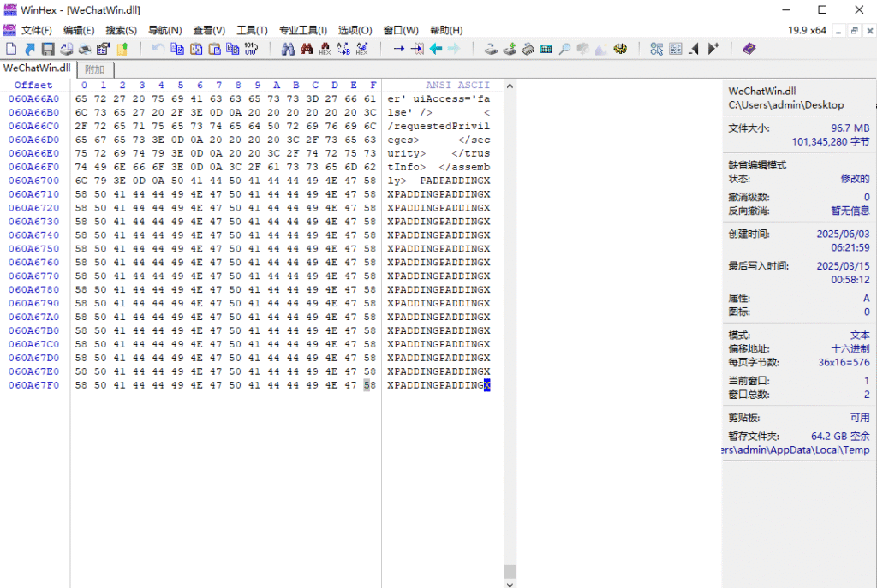Save the file with floppy disk icon
The image size is (877, 588).
(48, 49)
